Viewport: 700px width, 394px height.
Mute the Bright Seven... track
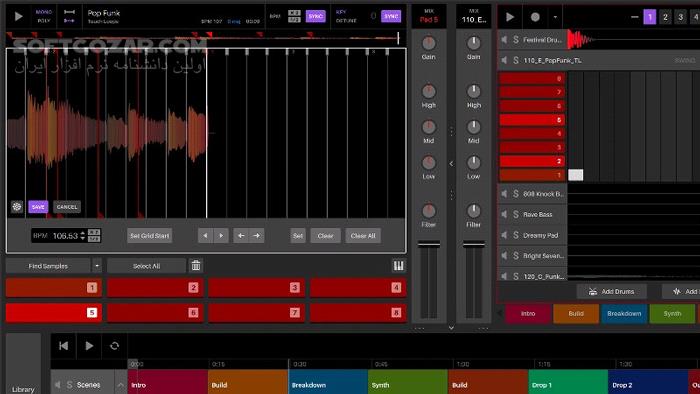[x=504, y=256]
